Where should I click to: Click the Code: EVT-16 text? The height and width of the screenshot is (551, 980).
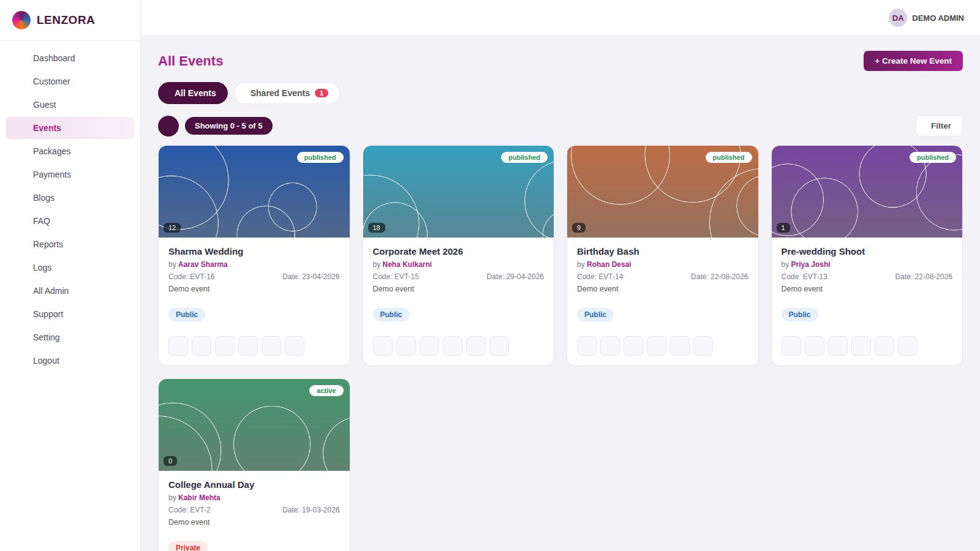point(191,277)
